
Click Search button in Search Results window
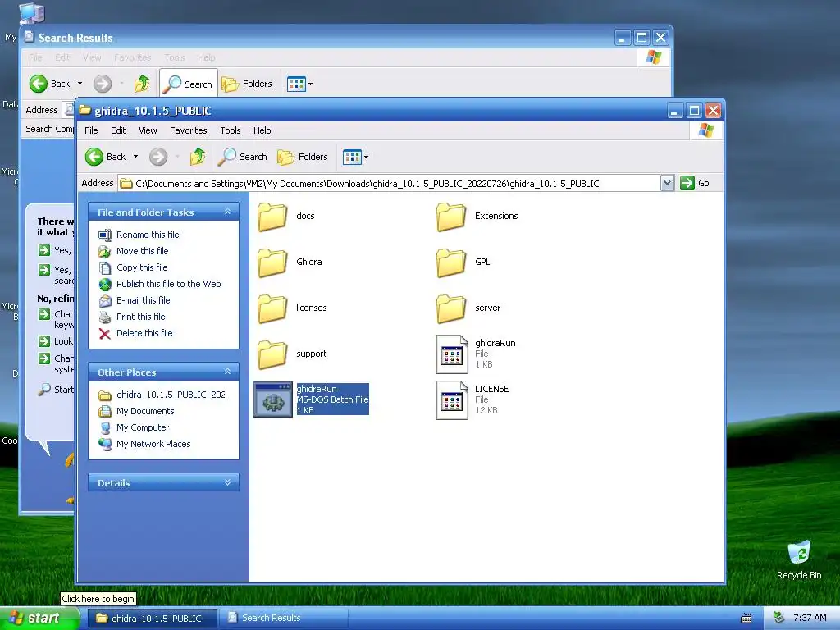pyautogui.click(x=189, y=84)
